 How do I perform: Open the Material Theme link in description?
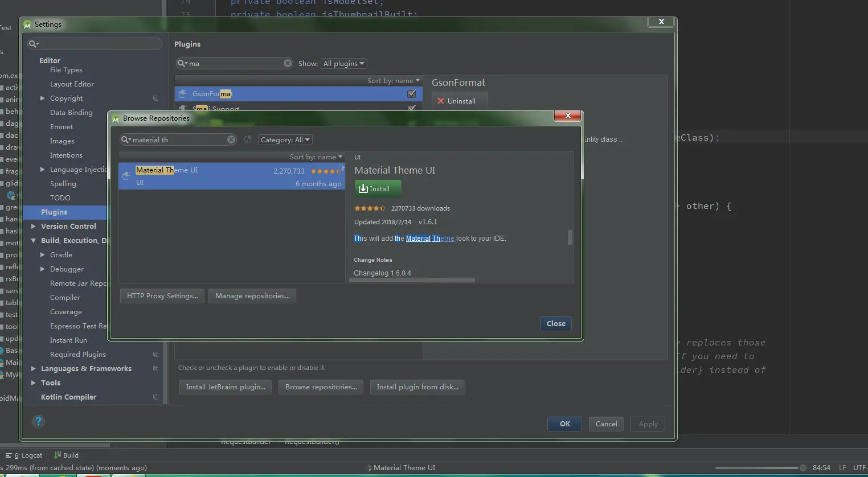pyautogui.click(x=430, y=238)
